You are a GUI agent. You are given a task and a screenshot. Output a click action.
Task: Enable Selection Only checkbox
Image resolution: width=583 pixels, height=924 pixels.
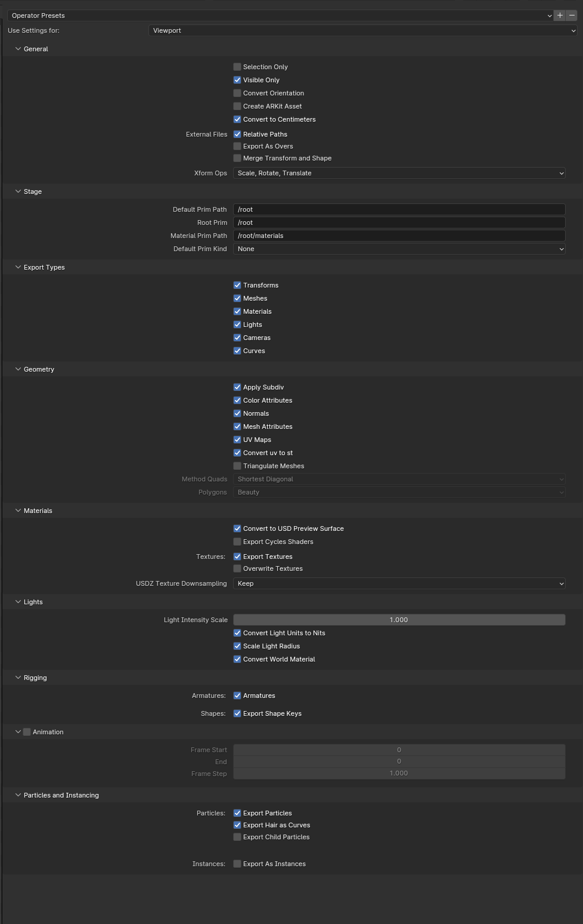pos(237,67)
